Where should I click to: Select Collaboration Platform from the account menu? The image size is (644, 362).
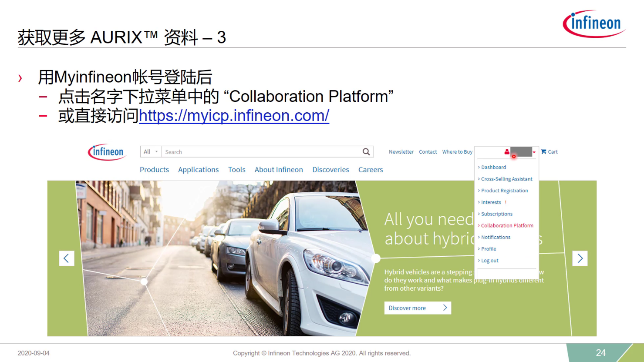[x=507, y=225]
